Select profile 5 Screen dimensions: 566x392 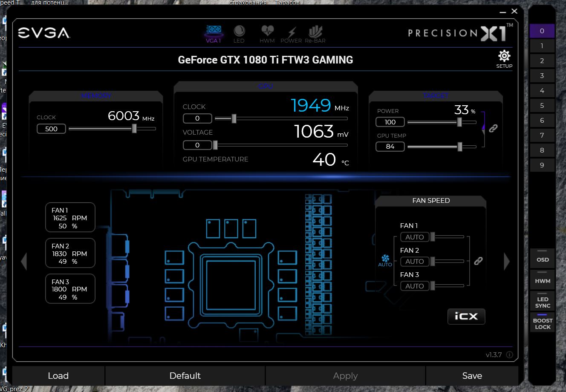point(542,105)
